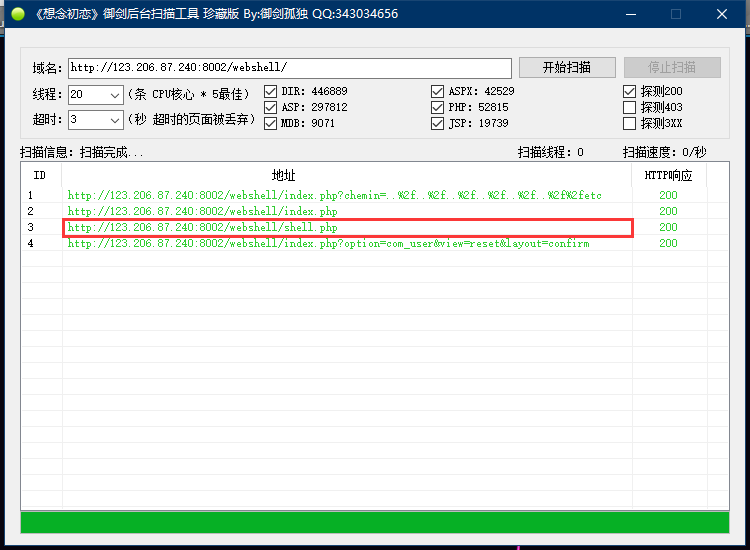750x550 pixels.
Task: Select the URL with option=com_user&view=reset
Action: pyautogui.click(x=328, y=243)
